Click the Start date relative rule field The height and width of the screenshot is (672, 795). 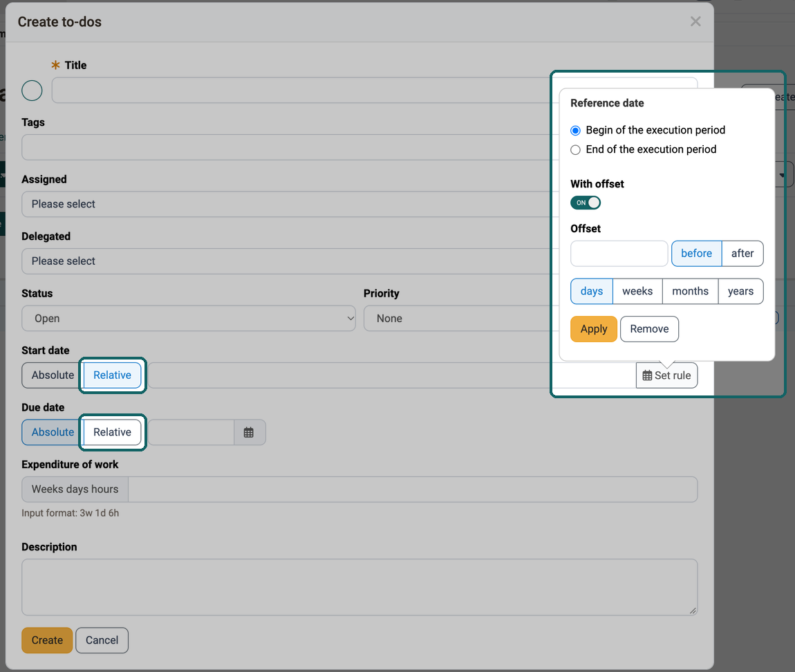tap(392, 375)
